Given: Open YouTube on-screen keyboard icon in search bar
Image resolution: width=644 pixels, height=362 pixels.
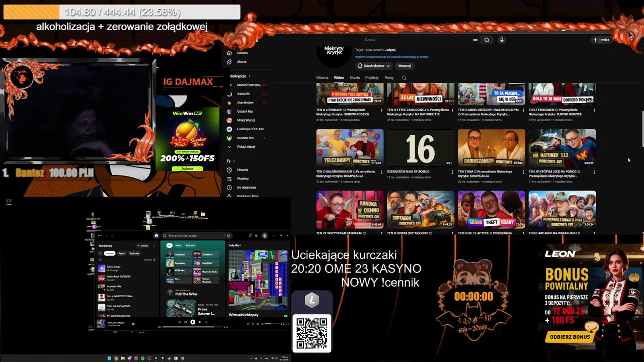Looking at the screenshot, I should 475,40.
